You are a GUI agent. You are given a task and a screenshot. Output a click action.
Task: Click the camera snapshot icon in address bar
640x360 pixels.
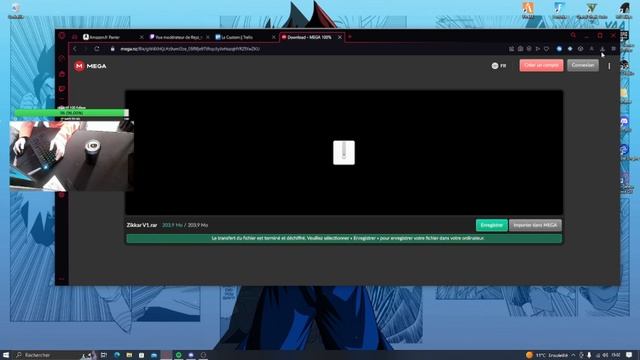coord(520,49)
